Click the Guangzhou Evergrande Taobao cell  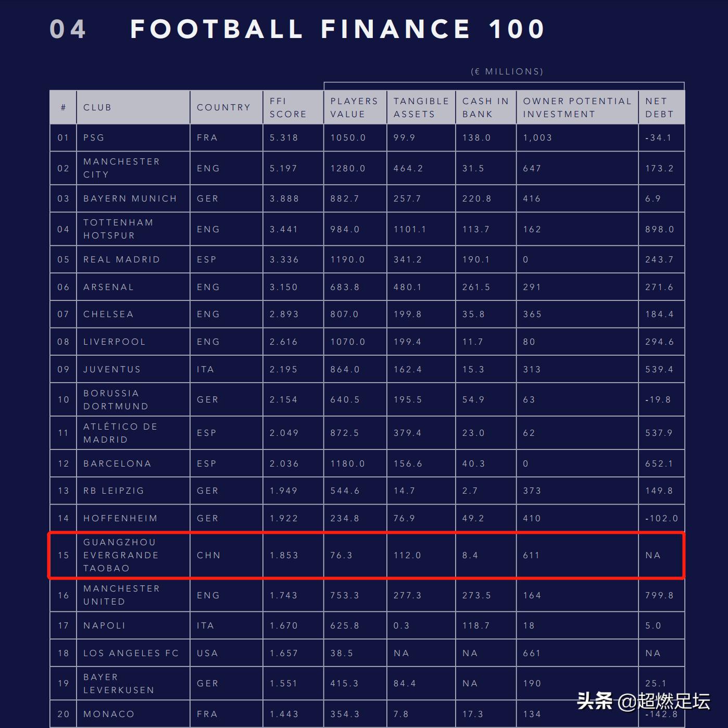121,555
